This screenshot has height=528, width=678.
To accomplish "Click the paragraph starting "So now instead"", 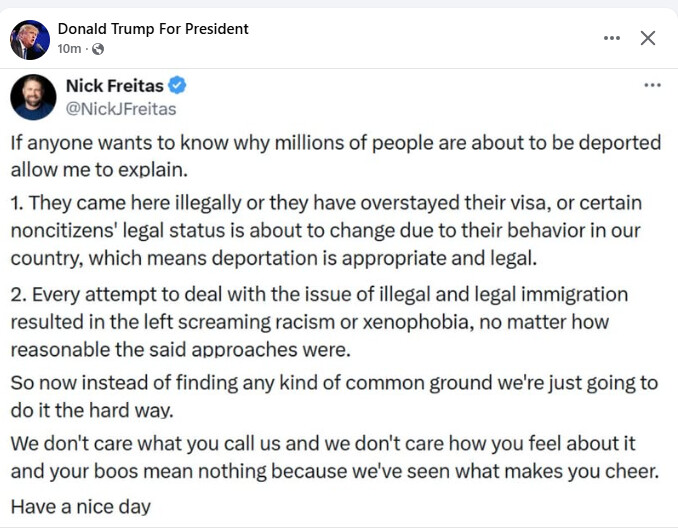I will pyautogui.click(x=334, y=397).
